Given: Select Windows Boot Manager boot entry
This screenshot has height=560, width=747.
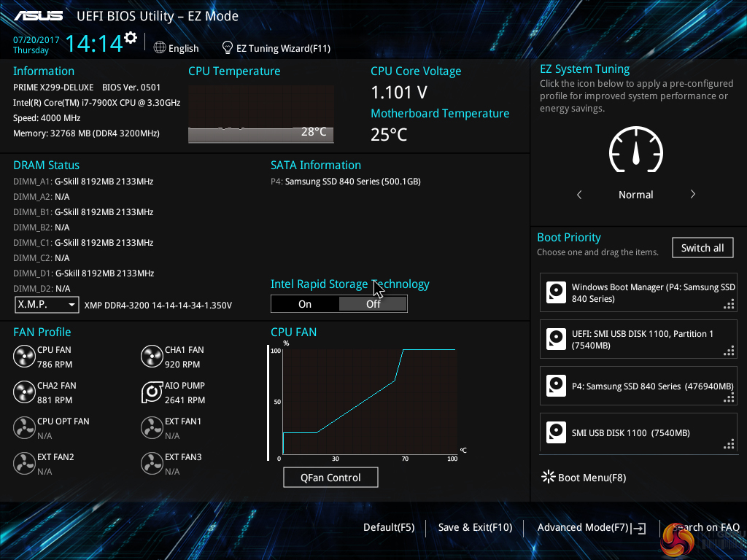Looking at the screenshot, I should point(638,292).
